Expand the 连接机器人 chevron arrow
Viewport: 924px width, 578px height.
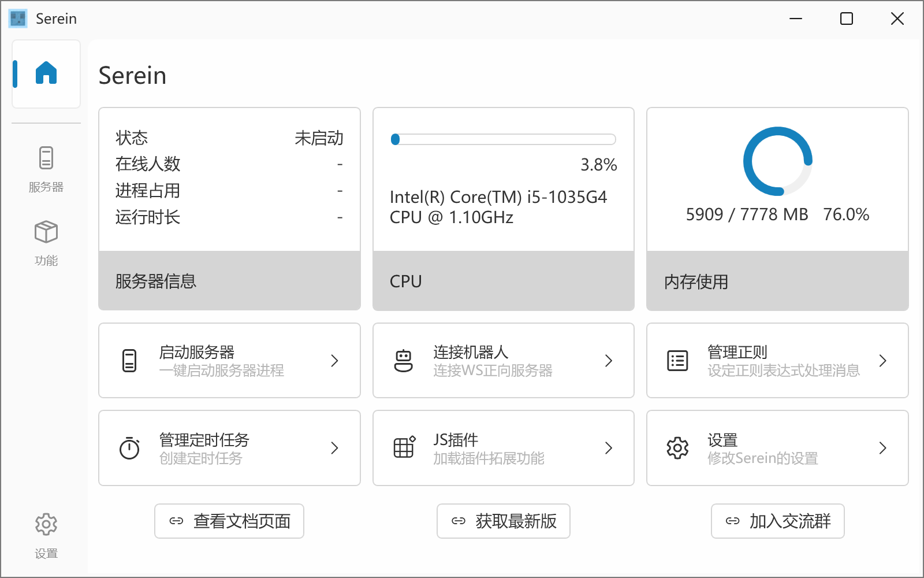click(x=609, y=361)
